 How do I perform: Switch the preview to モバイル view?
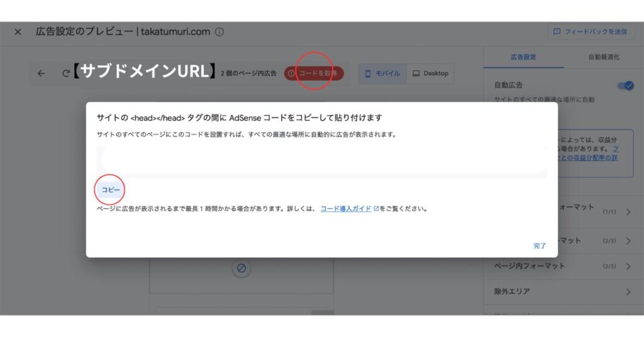pos(382,74)
